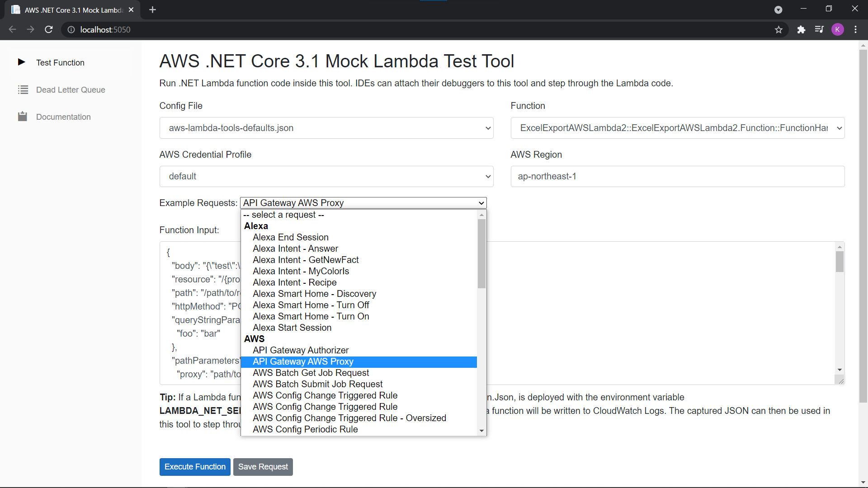Select Alexa Intent - MyColorIs request

pos(359,271)
